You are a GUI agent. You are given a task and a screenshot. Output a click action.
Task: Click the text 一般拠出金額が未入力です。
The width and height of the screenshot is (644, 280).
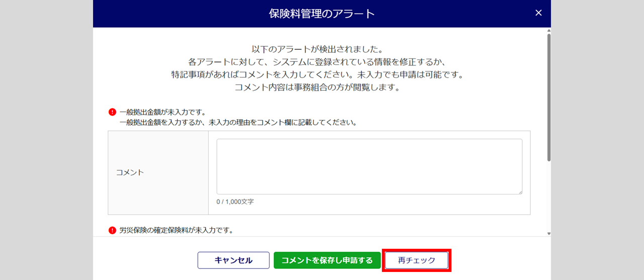tap(163, 112)
